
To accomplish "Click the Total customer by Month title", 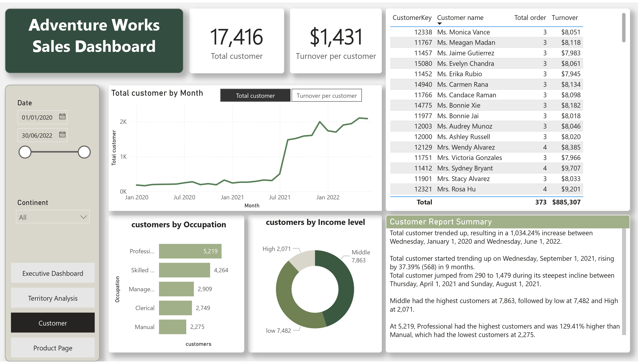I will tap(157, 93).
